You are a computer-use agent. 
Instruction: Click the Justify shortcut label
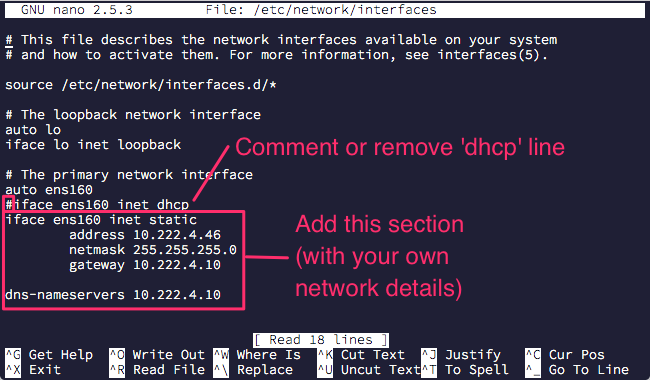pyautogui.click(x=473, y=356)
